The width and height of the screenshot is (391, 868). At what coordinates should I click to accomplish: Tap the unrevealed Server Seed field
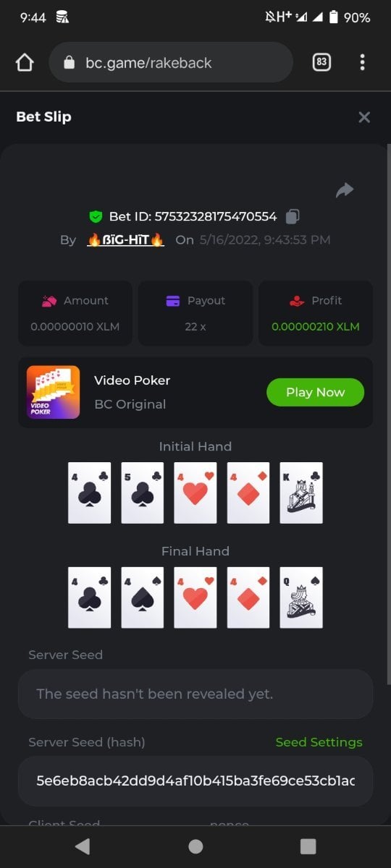pos(195,694)
